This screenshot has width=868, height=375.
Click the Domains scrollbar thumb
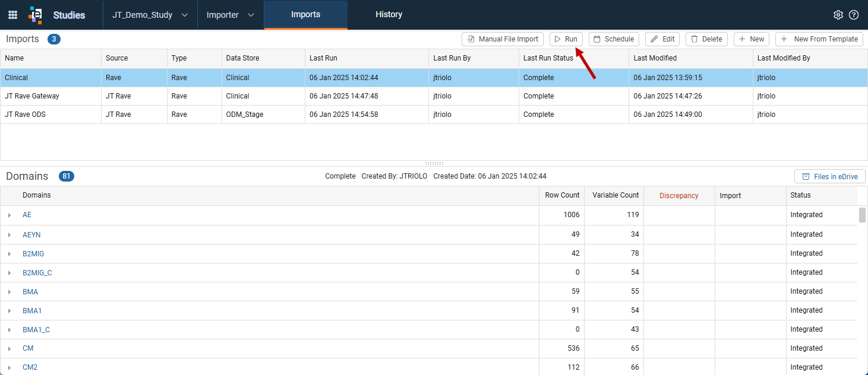(x=862, y=215)
